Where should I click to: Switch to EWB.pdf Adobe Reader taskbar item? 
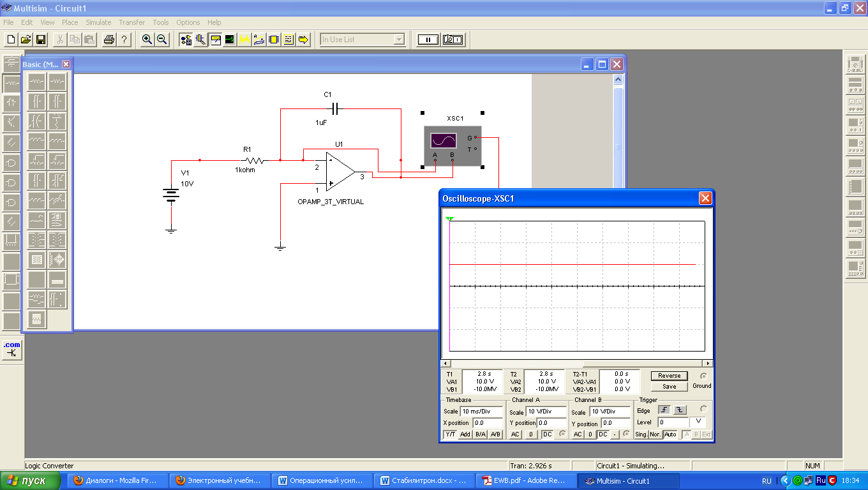tap(525, 481)
